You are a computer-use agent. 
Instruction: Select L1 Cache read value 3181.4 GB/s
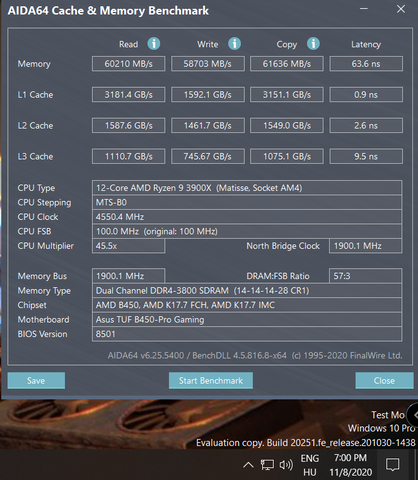(129, 95)
